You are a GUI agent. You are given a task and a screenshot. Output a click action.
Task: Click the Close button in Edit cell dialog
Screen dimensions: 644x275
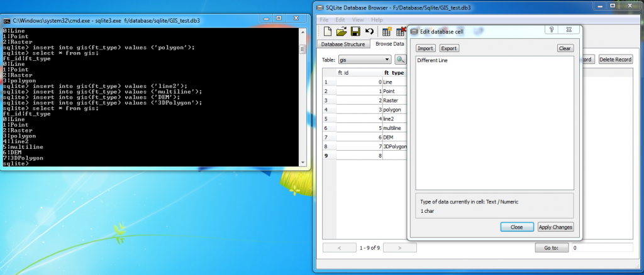517,227
